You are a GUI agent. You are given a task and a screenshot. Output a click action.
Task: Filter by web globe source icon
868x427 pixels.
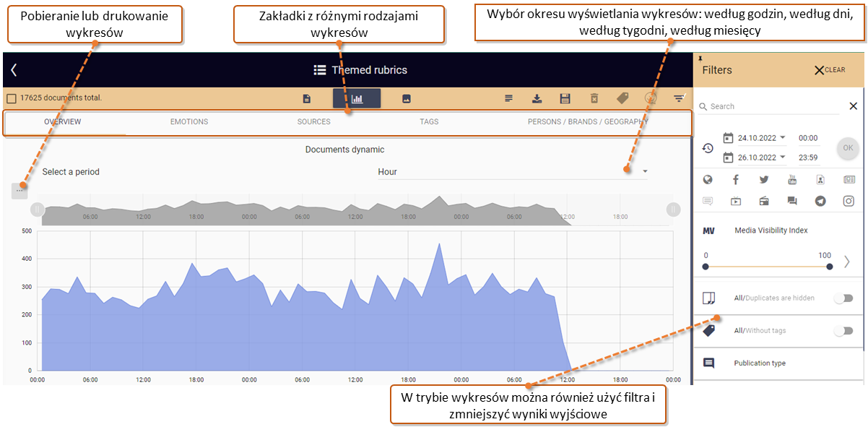tap(708, 180)
